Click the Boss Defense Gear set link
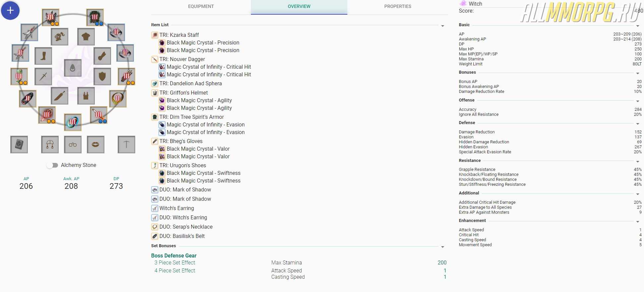The width and height of the screenshot is (644, 292). click(174, 256)
